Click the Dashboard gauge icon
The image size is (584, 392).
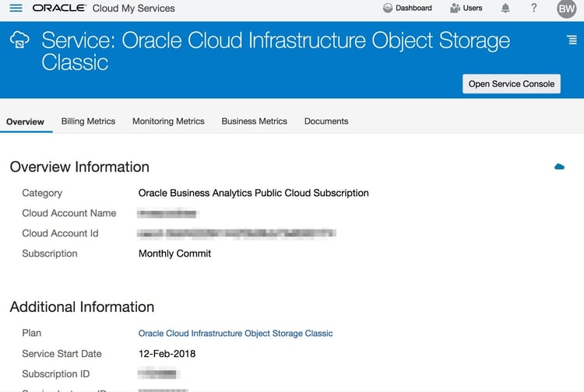388,8
